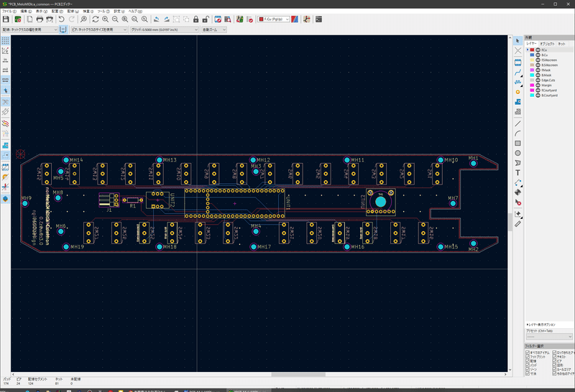The height and width of the screenshot is (392, 575).
Task: Open the scripting console icon
Action: pos(318,19)
